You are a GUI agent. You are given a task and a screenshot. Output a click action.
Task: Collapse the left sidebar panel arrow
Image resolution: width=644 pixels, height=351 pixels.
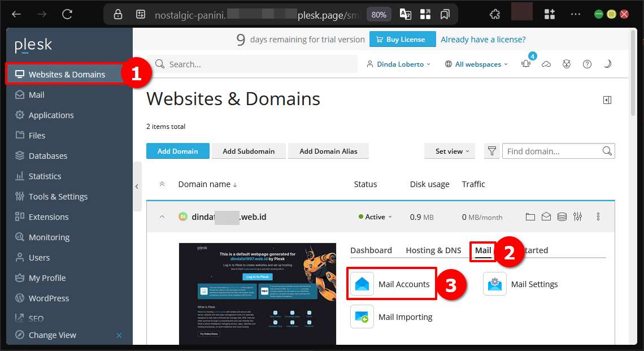click(x=136, y=187)
